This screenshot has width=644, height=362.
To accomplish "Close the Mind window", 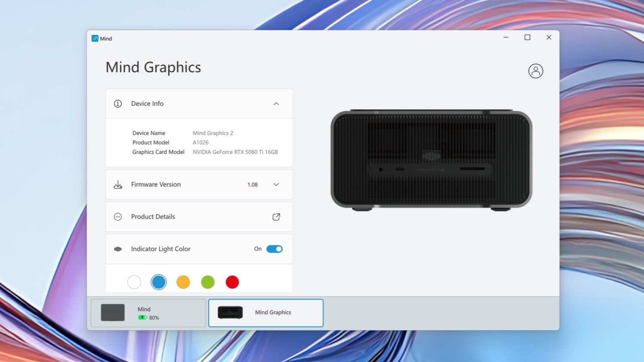I will pos(549,37).
